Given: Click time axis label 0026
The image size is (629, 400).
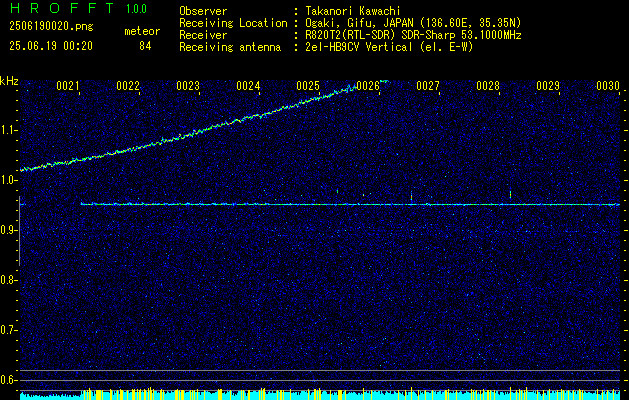Looking at the screenshot, I should point(368,85).
